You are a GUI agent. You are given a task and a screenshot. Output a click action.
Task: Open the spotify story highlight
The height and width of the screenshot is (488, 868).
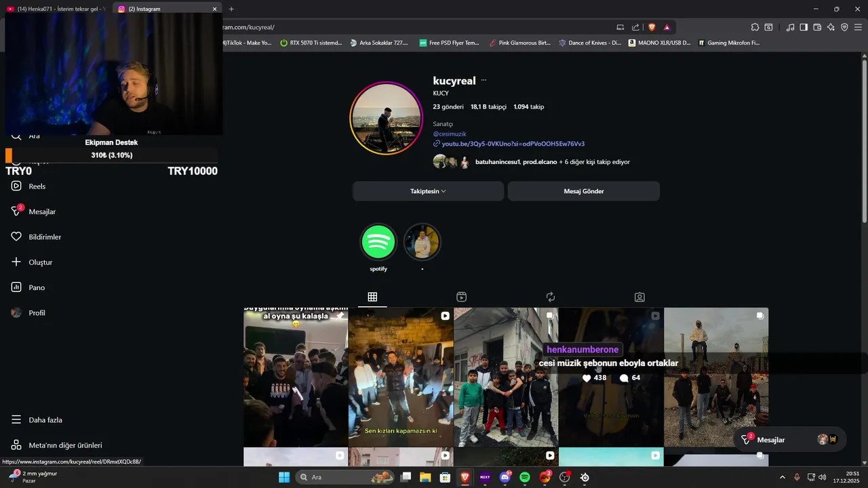[378, 242]
